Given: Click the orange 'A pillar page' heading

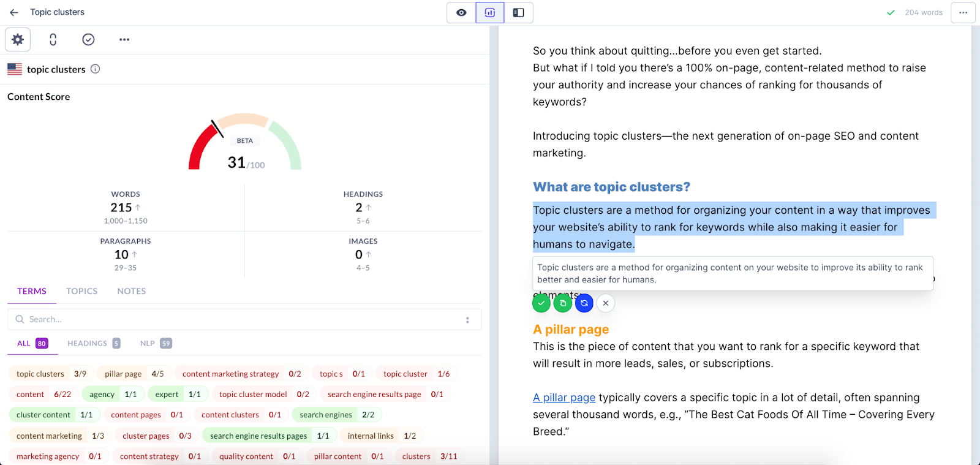Looking at the screenshot, I should pyautogui.click(x=571, y=330).
